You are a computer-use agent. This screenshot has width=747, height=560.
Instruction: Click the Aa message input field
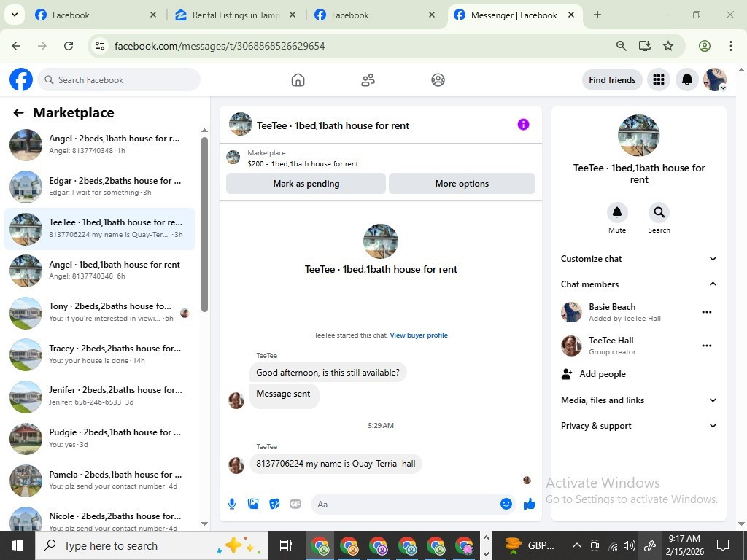[x=405, y=504]
